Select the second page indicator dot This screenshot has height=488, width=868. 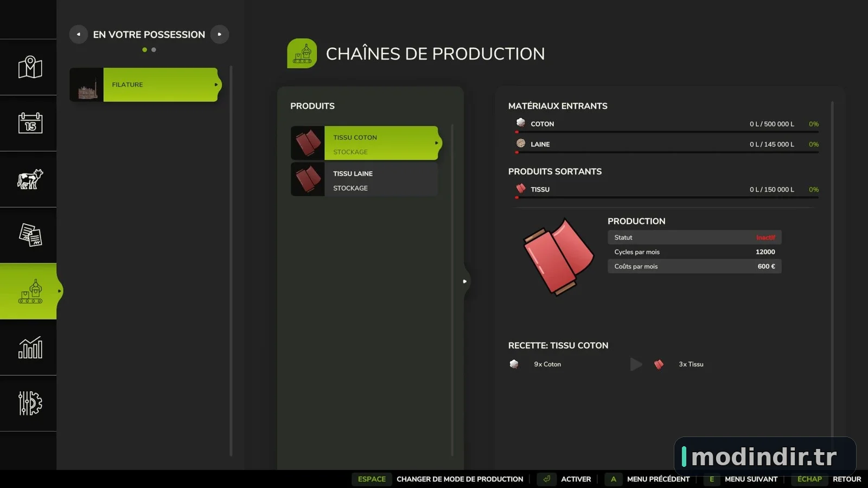154,50
